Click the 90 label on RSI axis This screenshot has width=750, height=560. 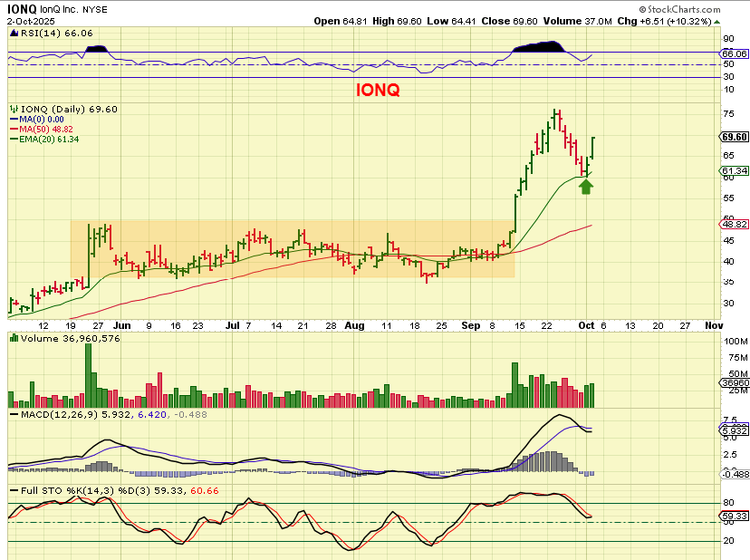[x=728, y=39]
